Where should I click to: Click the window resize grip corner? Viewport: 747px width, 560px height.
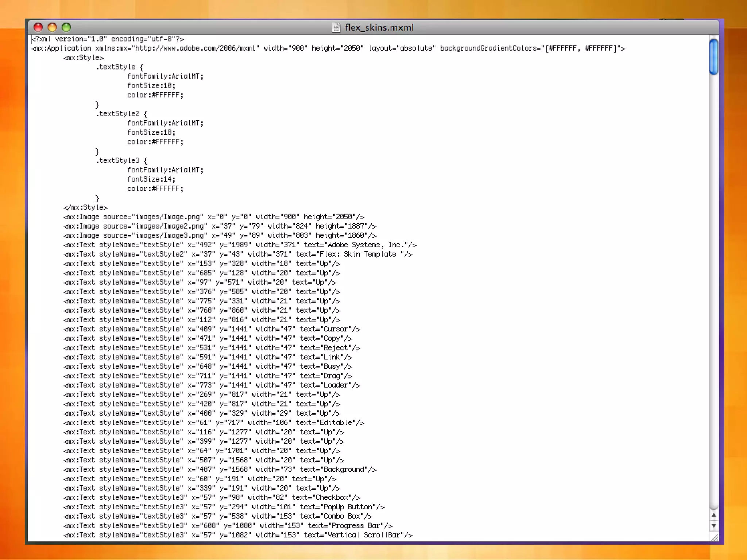click(715, 537)
